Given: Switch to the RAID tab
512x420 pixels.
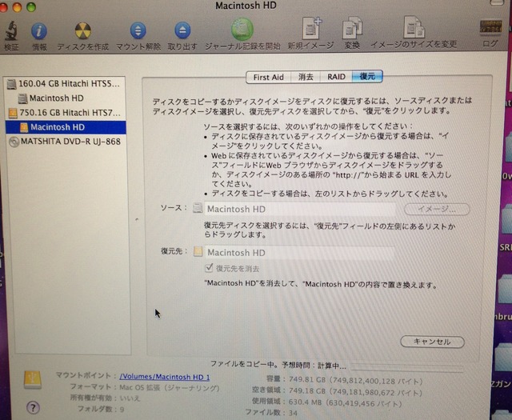Looking at the screenshot, I should pyautogui.click(x=336, y=77).
